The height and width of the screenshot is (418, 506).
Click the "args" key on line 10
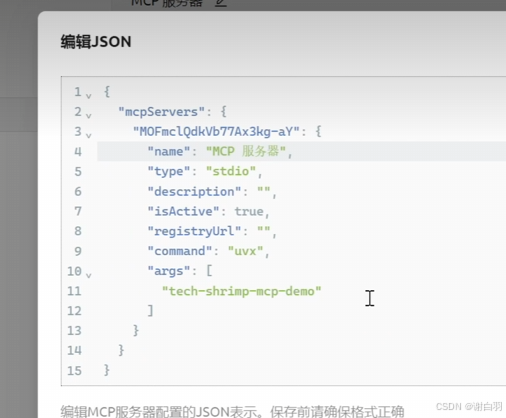[x=169, y=271]
